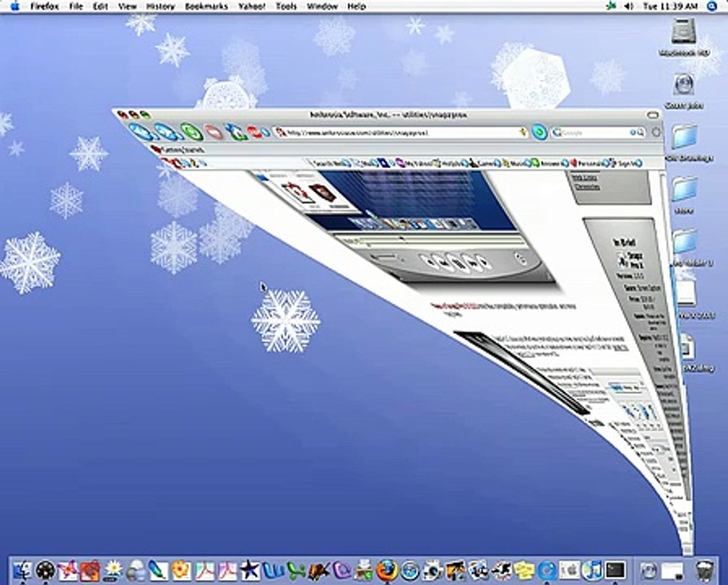Select the Macintosh HD desktop icon

pos(685,37)
